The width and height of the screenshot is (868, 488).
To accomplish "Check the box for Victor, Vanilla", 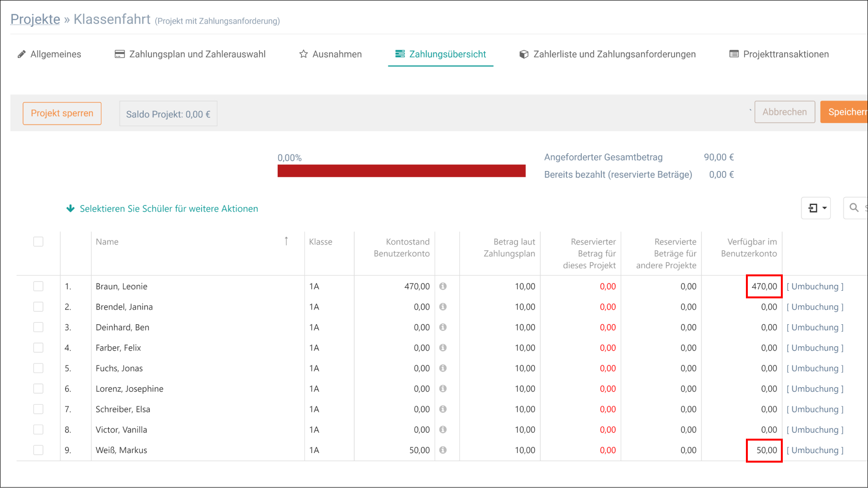I will click(x=38, y=430).
